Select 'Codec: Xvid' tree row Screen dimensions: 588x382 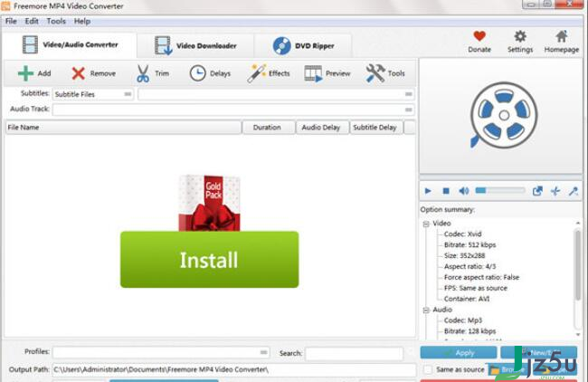(x=462, y=234)
